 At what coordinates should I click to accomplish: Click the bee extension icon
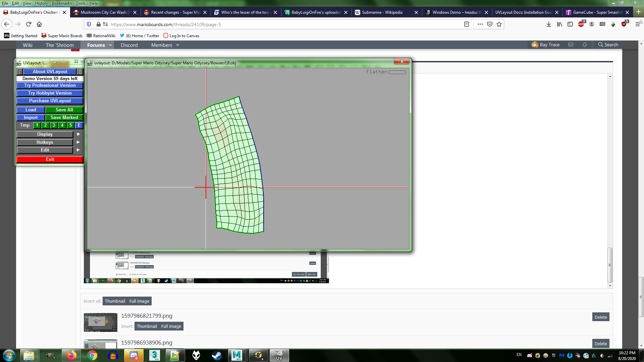pyautogui.click(x=613, y=24)
